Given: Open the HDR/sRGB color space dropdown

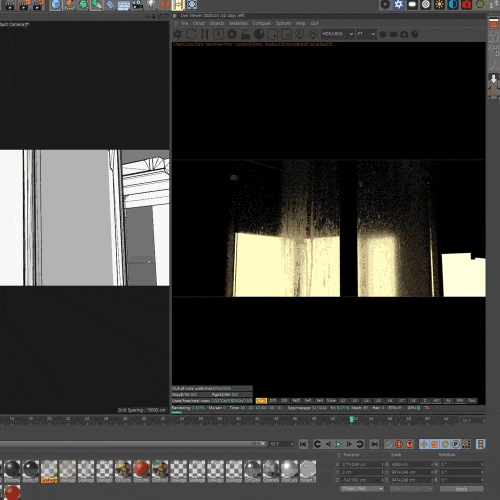Looking at the screenshot, I should (x=337, y=34).
